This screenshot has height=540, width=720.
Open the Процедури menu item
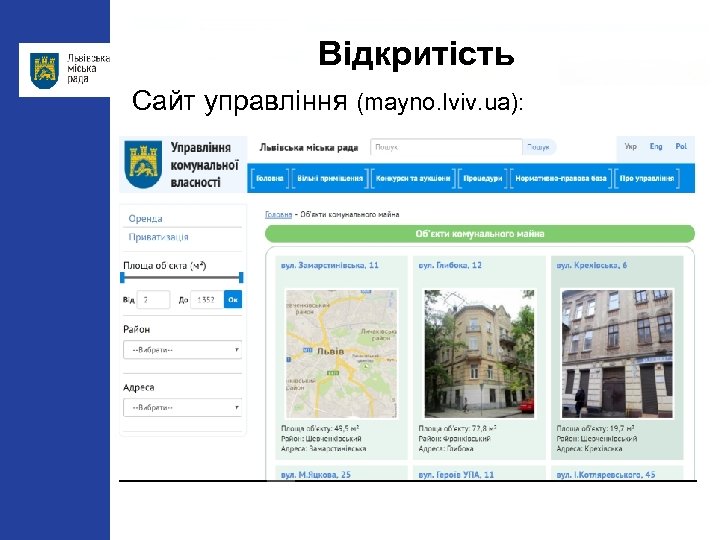(x=483, y=179)
